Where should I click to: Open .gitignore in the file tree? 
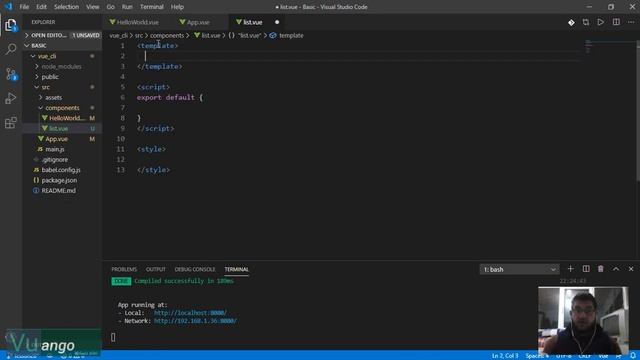[62, 160]
